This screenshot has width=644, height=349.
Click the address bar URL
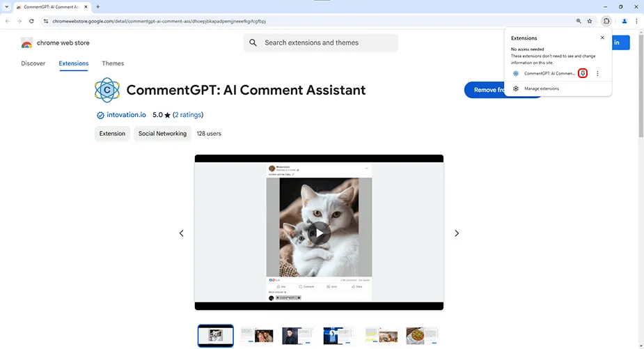pos(159,22)
